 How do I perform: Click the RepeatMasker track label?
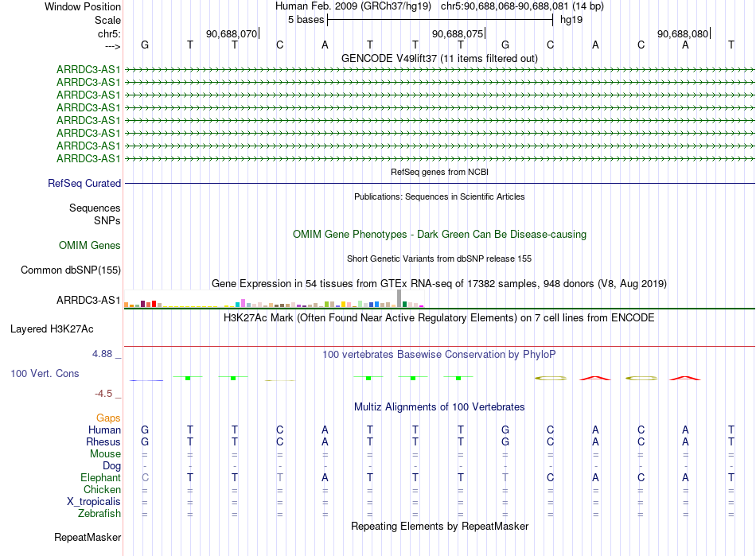coord(88,537)
